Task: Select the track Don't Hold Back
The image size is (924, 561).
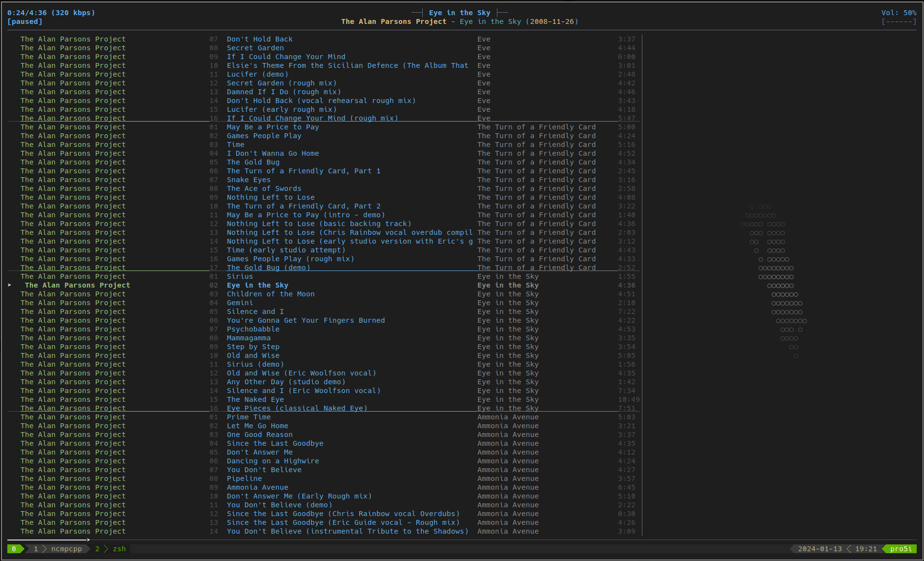Action: (259, 39)
